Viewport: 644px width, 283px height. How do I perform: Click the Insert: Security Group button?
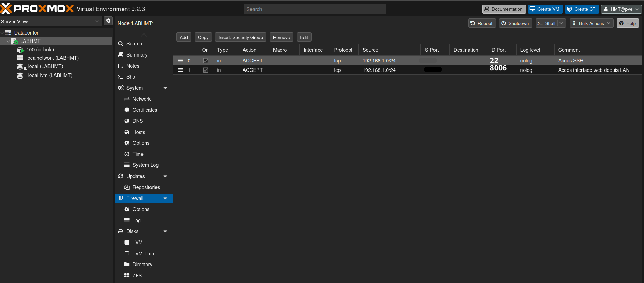[241, 37]
